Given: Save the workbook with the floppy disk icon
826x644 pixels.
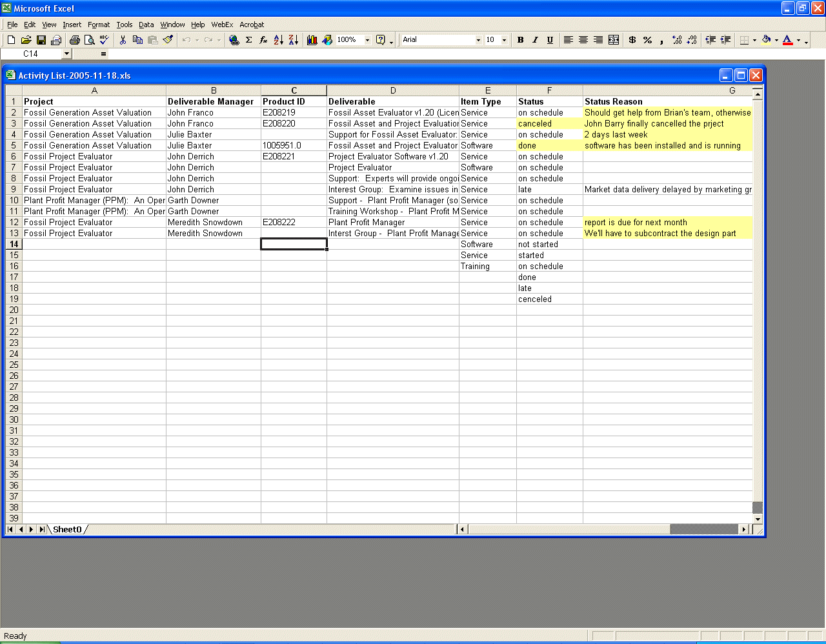Looking at the screenshot, I should click(41, 40).
